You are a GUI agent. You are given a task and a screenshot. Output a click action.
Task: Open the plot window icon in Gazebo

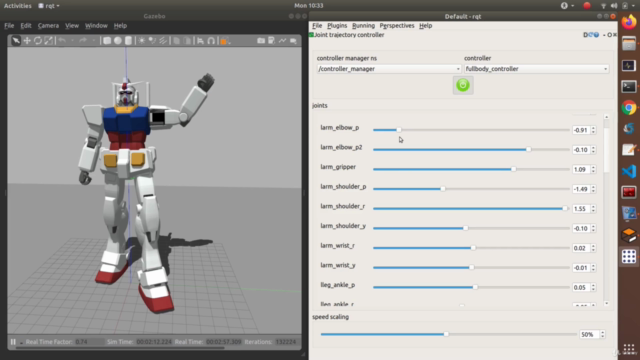pos(282,41)
